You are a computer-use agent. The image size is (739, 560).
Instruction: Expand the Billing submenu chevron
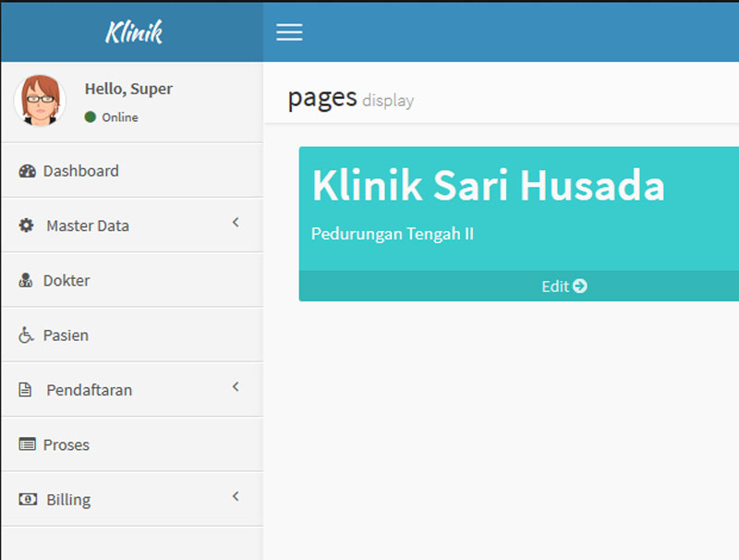(x=236, y=496)
